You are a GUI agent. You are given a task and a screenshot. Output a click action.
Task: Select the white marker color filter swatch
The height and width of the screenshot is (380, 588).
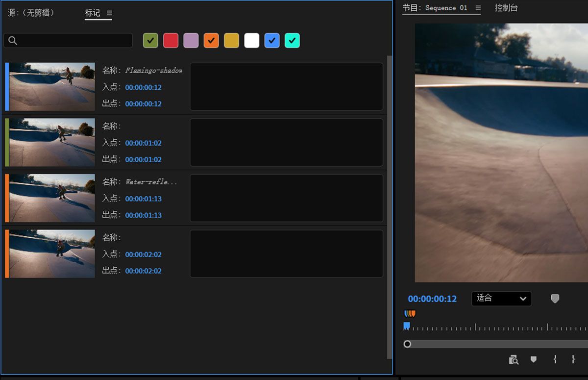[x=251, y=40]
